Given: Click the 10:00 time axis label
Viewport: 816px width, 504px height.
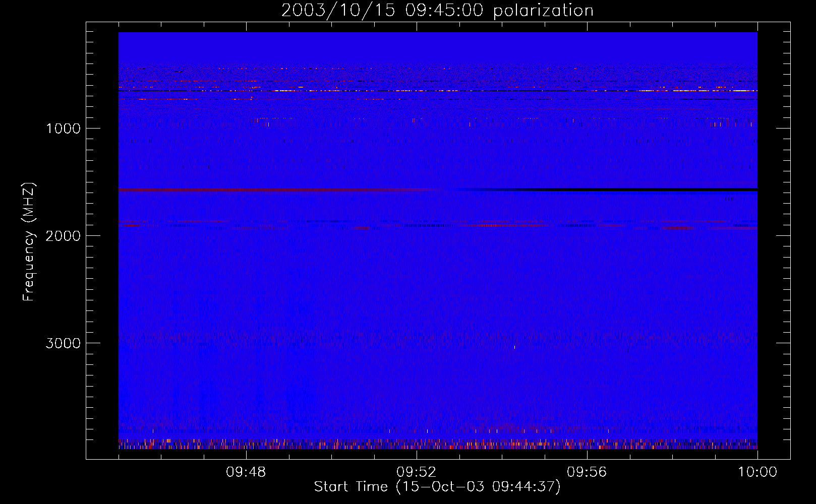Looking at the screenshot, I should [x=757, y=472].
